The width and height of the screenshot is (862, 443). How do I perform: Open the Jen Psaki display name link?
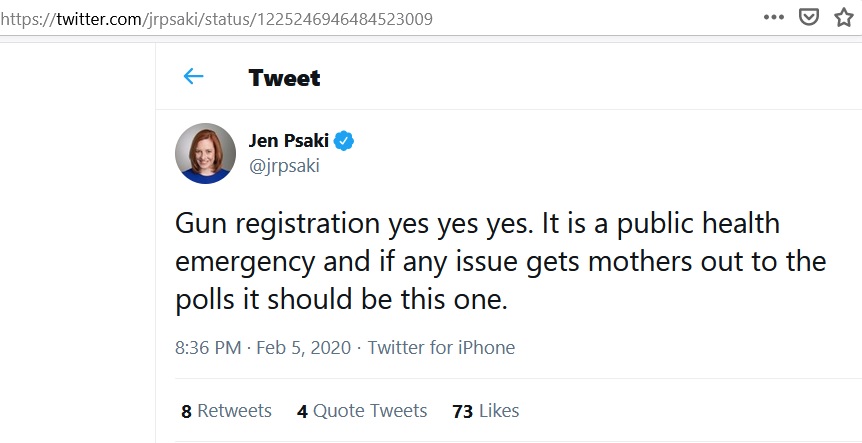coord(288,141)
